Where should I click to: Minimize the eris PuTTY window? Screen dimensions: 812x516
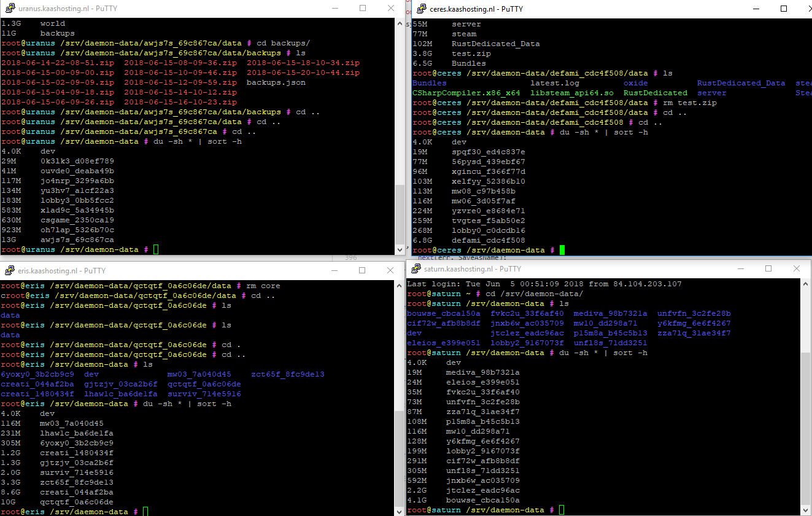click(334, 271)
